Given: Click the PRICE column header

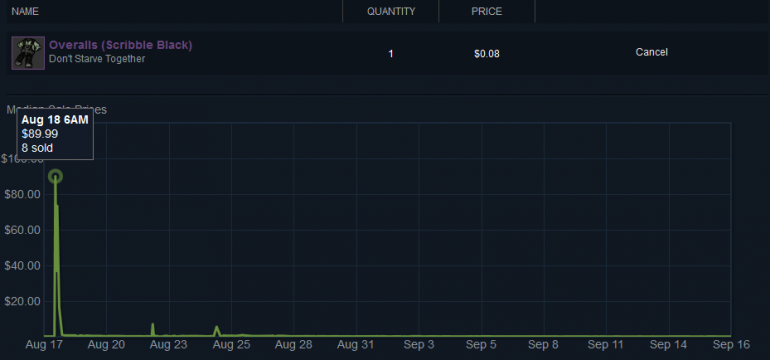Looking at the screenshot, I should tap(487, 11).
